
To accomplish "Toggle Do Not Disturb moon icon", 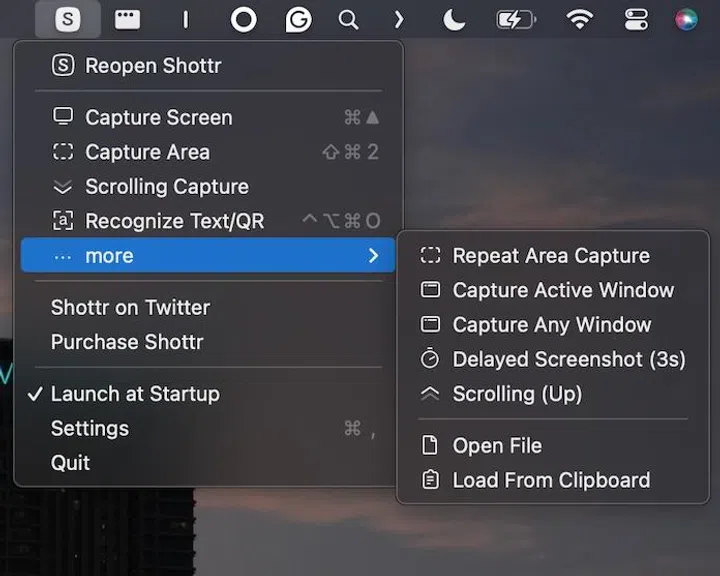I will [x=454, y=20].
